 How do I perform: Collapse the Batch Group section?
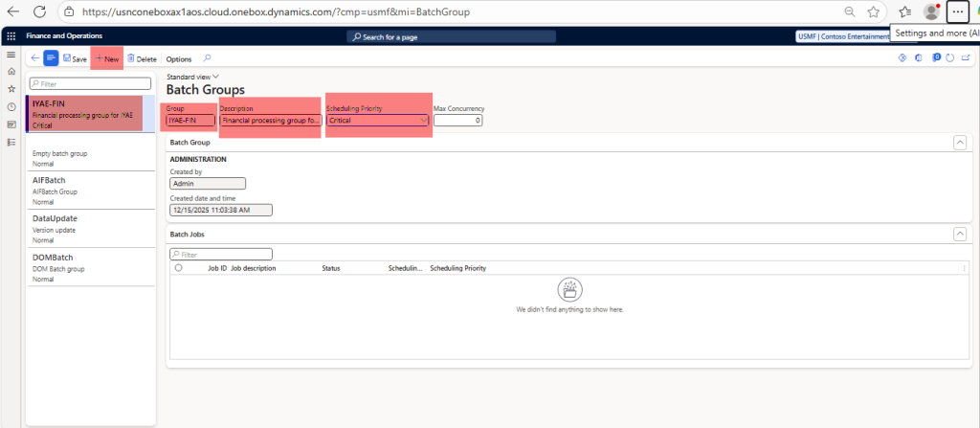[959, 142]
